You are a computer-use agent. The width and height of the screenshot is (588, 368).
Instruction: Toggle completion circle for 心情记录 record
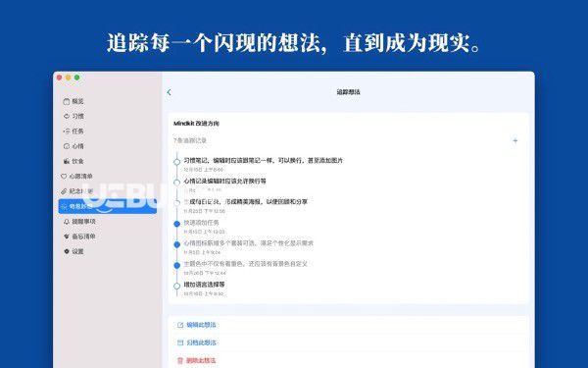[177, 183]
